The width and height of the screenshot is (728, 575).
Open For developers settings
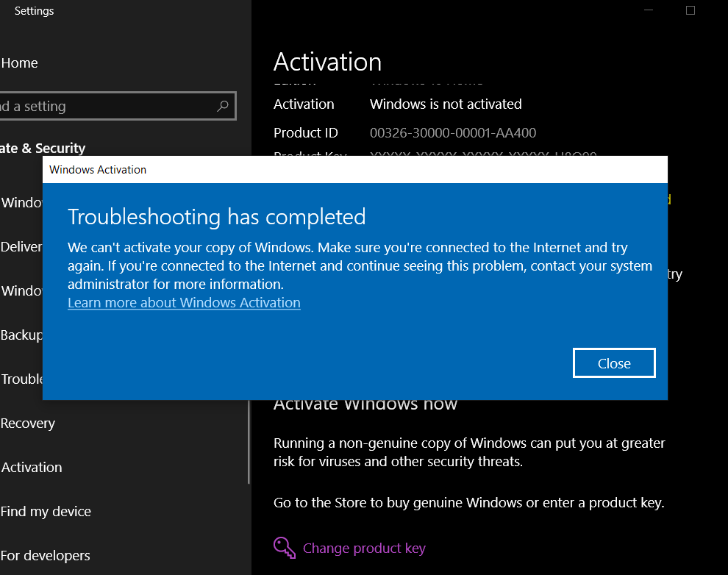pyautogui.click(x=45, y=555)
